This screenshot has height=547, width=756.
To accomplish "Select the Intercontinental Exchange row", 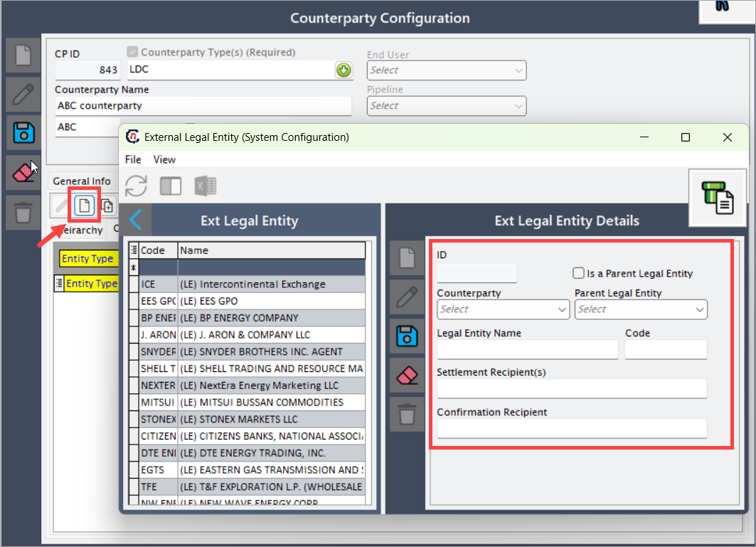I will [247, 284].
